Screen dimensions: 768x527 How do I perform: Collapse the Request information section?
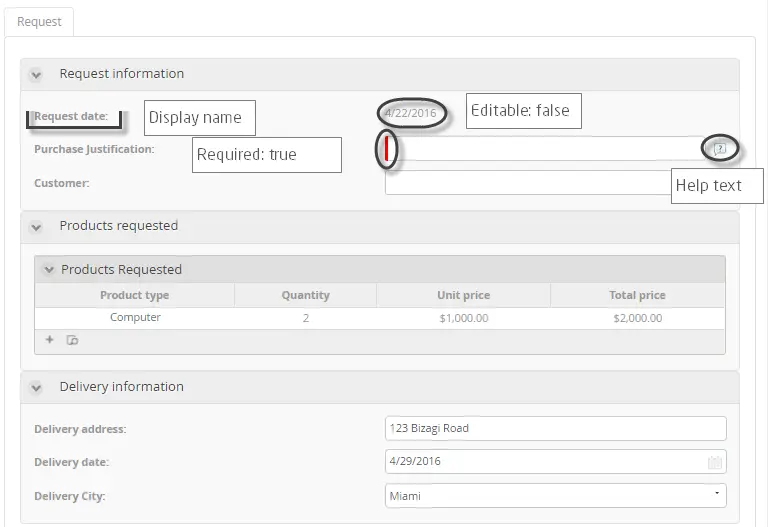tap(36, 75)
